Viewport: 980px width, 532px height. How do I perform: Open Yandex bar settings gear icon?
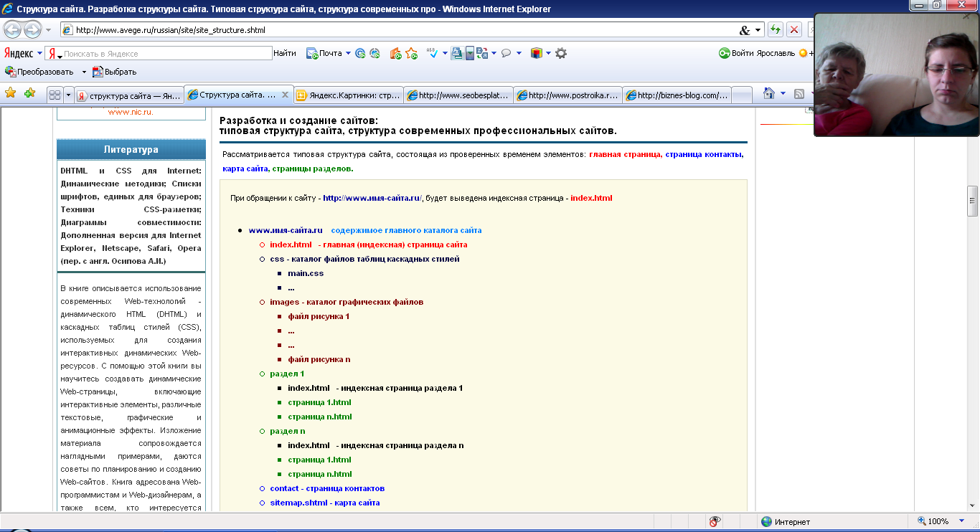pos(561,53)
